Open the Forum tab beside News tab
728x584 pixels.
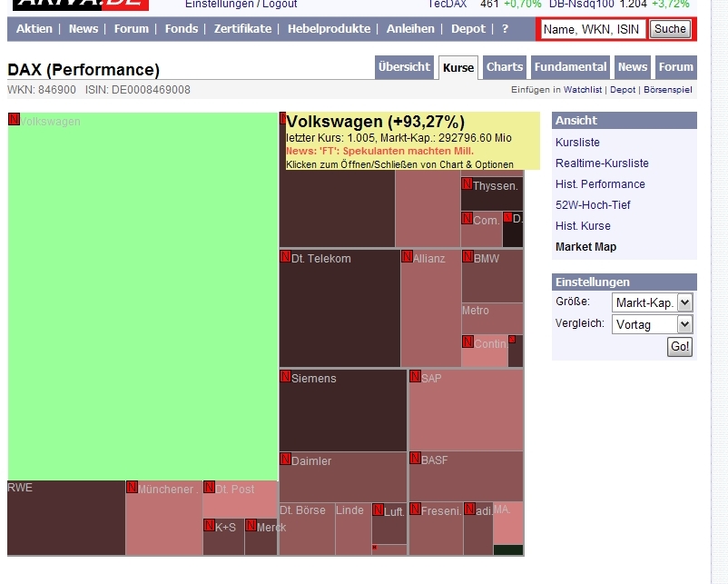click(676, 67)
